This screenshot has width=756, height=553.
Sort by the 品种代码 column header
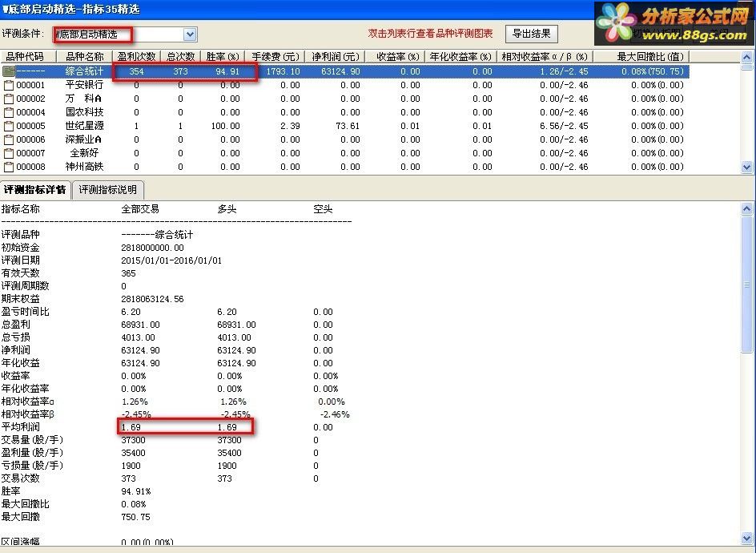coord(27,56)
